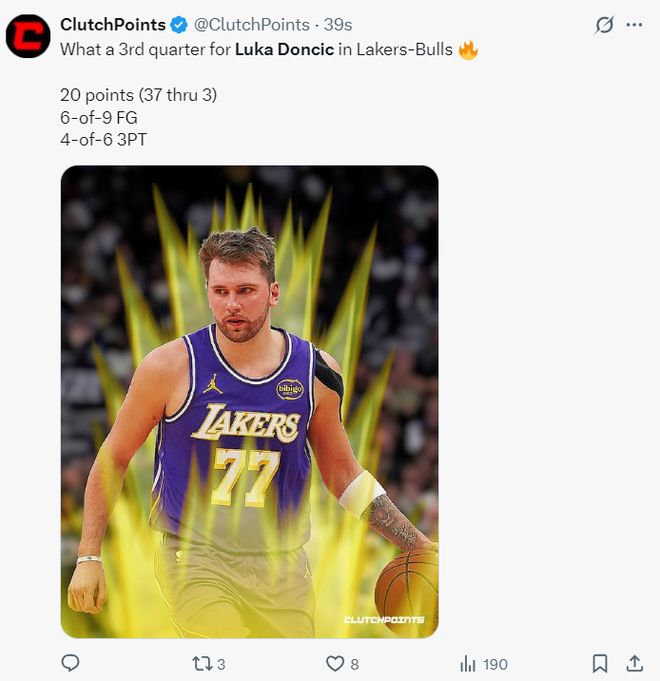Enlarge the Luka Doncic Lakers photo

pyautogui.click(x=249, y=400)
